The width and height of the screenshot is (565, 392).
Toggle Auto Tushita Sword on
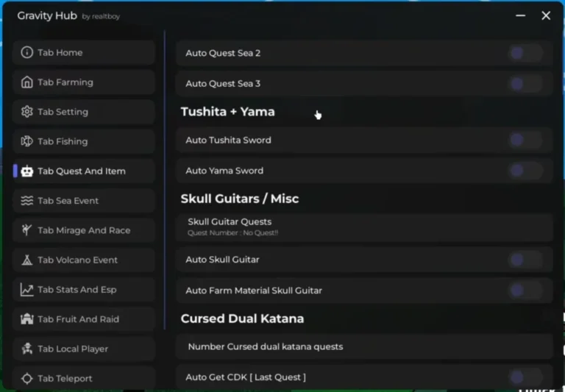click(x=526, y=140)
